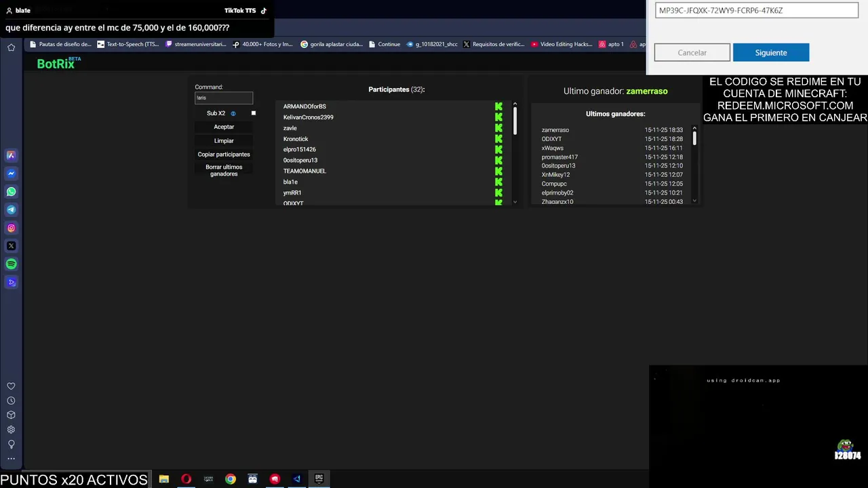The height and width of the screenshot is (488, 868).
Task: Select participant bla1e in the list
Action: [290, 182]
